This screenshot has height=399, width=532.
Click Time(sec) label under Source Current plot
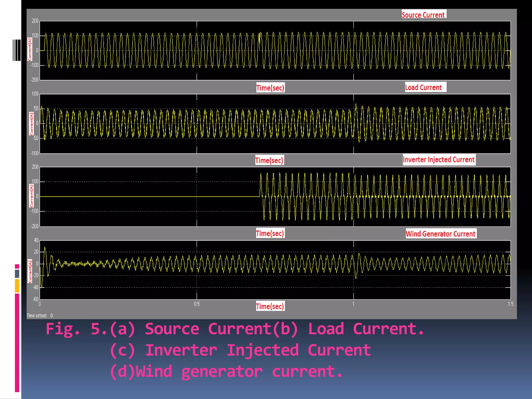pyautogui.click(x=270, y=88)
